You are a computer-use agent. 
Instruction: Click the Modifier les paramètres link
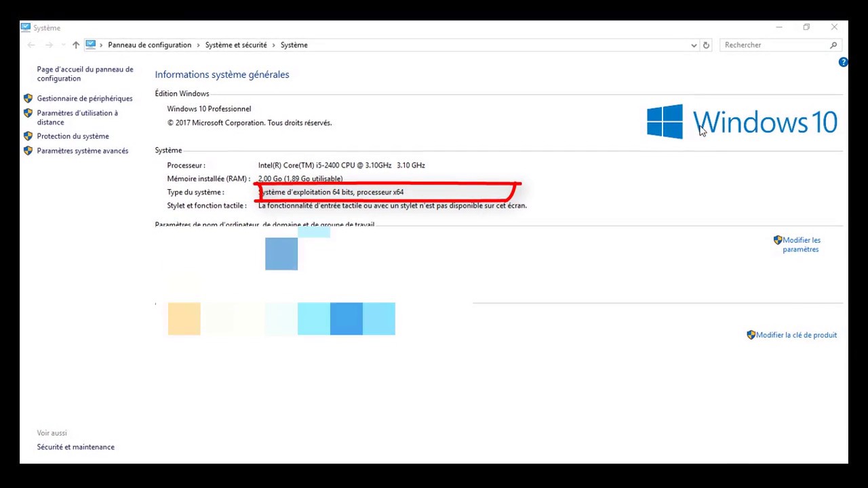(801, 245)
